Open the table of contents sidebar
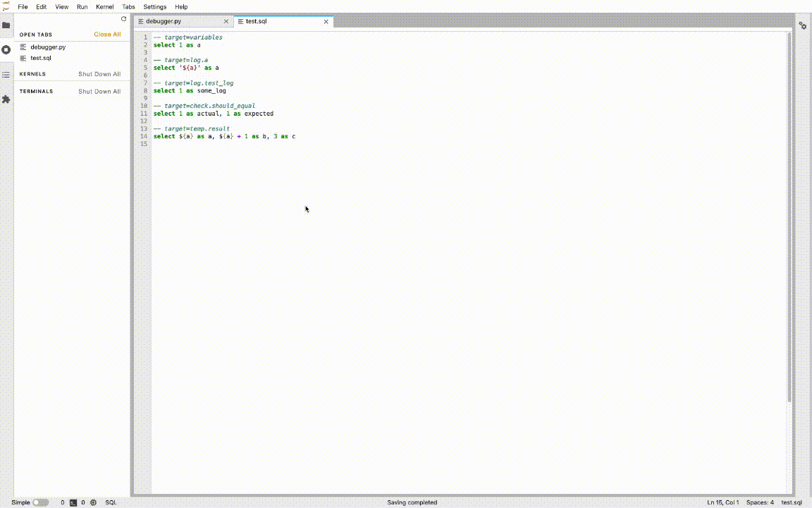The height and width of the screenshot is (508, 812). (x=6, y=74)
